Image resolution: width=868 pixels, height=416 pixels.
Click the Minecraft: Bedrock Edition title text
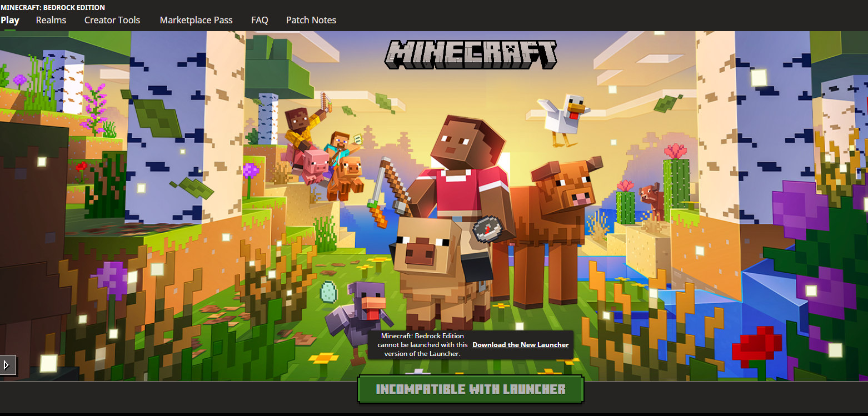click(53, 7)
